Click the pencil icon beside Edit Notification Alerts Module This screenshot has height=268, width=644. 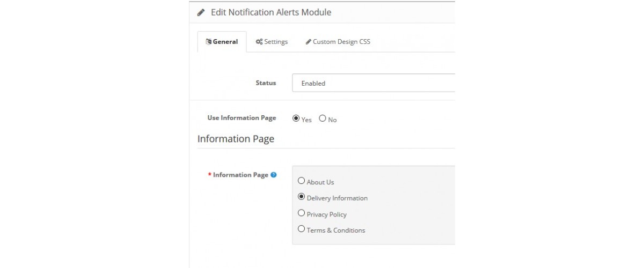coord(201,12)
